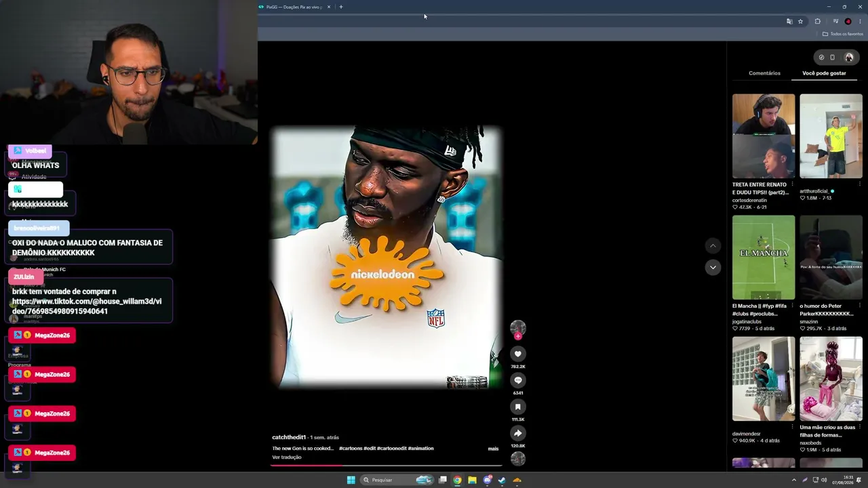The width and height of the screenshot is (868, 488).
Task: Show hidden system tray icons
Action: tap(794, 480)
